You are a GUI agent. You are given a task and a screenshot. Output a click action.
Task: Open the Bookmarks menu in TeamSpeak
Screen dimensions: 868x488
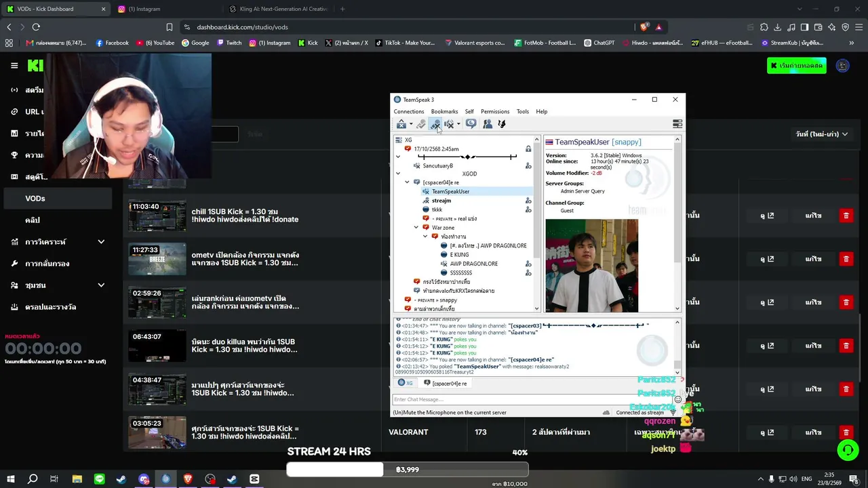[444, 112]
